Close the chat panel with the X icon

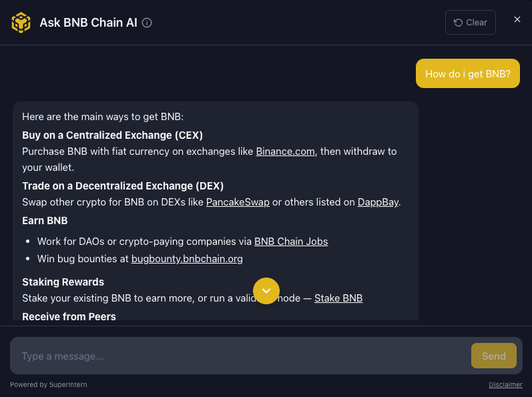point(517,19)
